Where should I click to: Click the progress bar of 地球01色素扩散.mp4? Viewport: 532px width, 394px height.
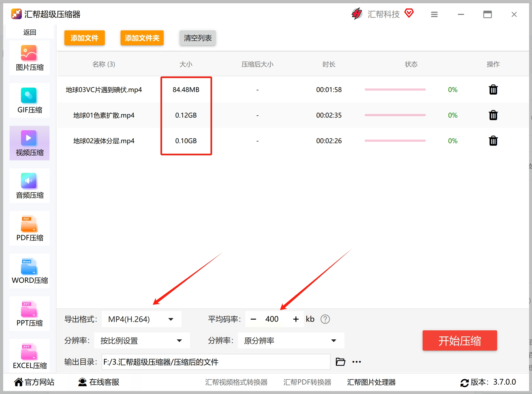click(395, 115)
